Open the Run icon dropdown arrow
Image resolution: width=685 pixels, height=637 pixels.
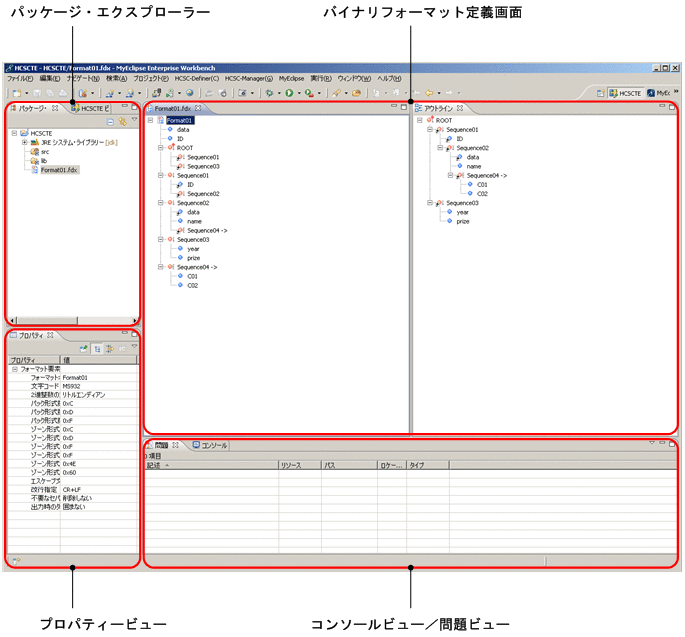point(299,93)
